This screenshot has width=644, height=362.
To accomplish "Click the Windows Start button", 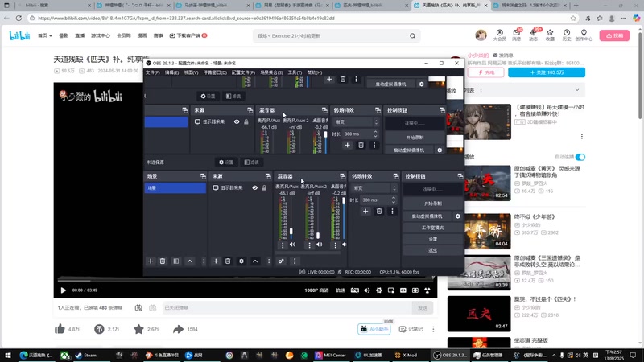I will point(7,355).
